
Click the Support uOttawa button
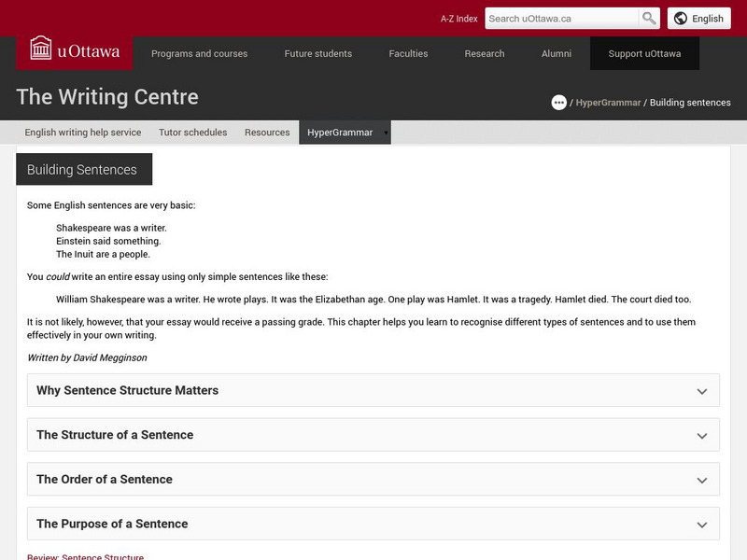click(644, 54)
